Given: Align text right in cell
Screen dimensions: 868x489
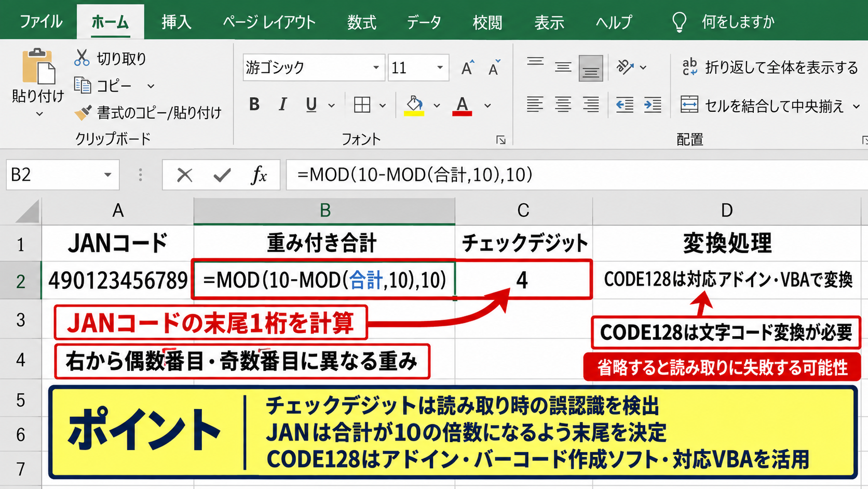Looking at the screenshot, I should click(591, 105).
